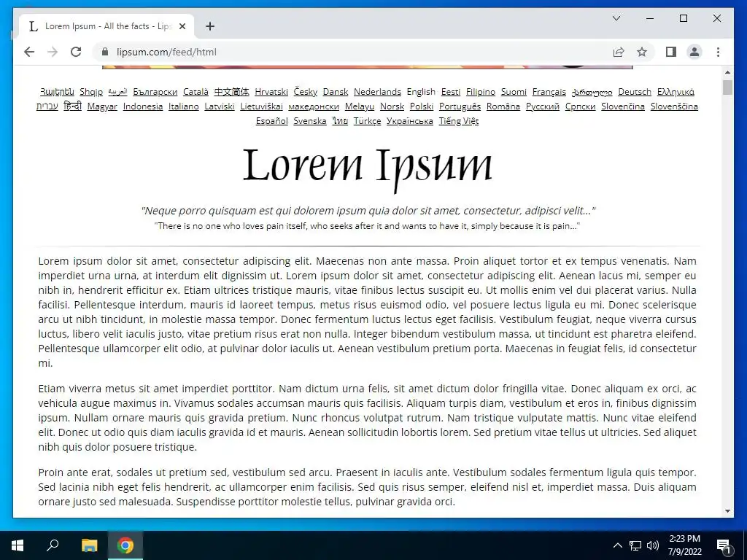Viewport: 747px width, 560px height.
Task: Select the Lorem Ipsum - All the facts tab
Action: coord(107,26)
